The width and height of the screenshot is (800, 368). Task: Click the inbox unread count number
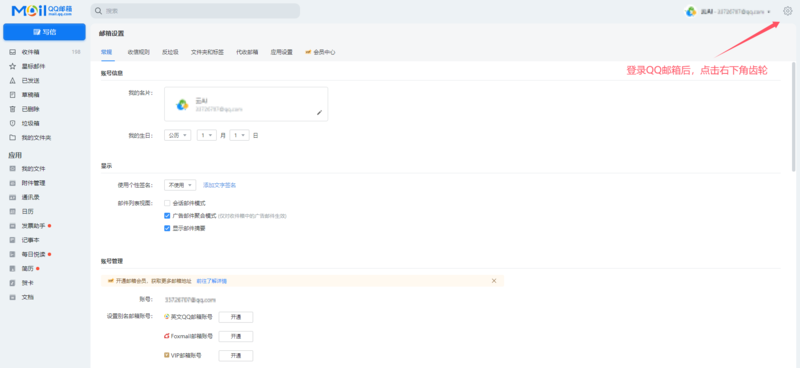point(76,52)
